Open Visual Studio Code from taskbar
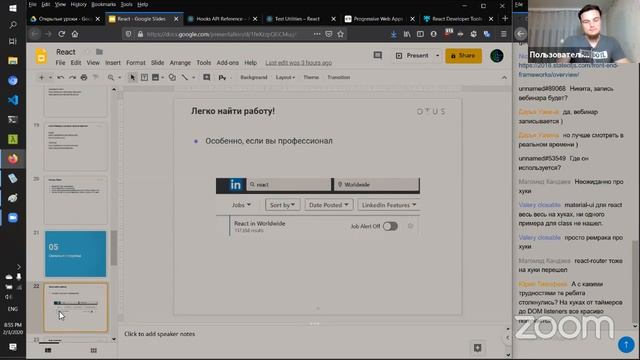This screenshot has height=360, width=640. tap(13, 100)
